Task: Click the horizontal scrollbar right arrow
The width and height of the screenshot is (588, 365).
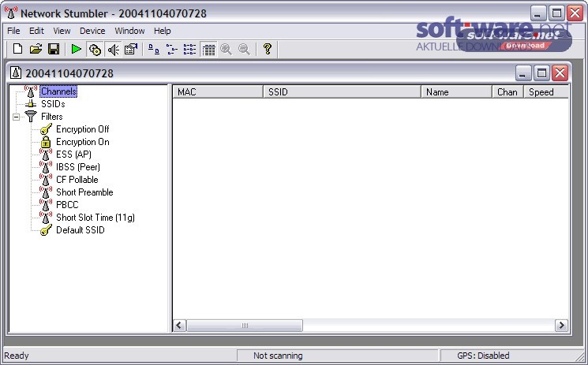Action: (x=561, y=326)
